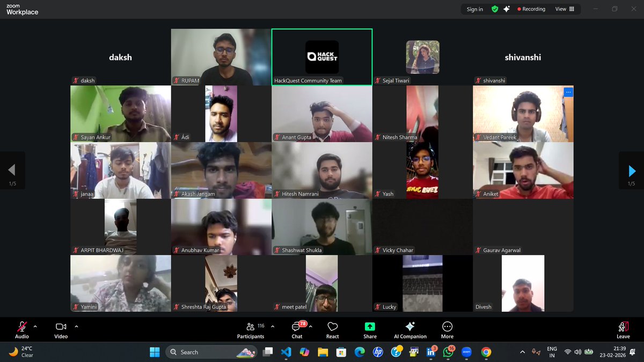Start camera with the Video button
The image size is (644, 362).
[x=61, y=330]
